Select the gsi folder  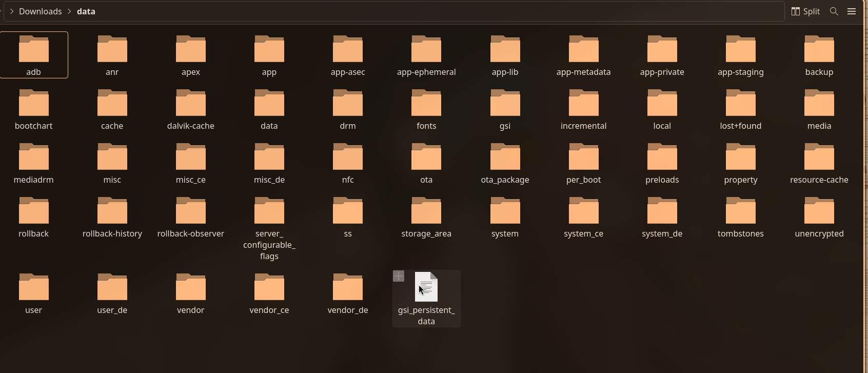click(505, 109)
